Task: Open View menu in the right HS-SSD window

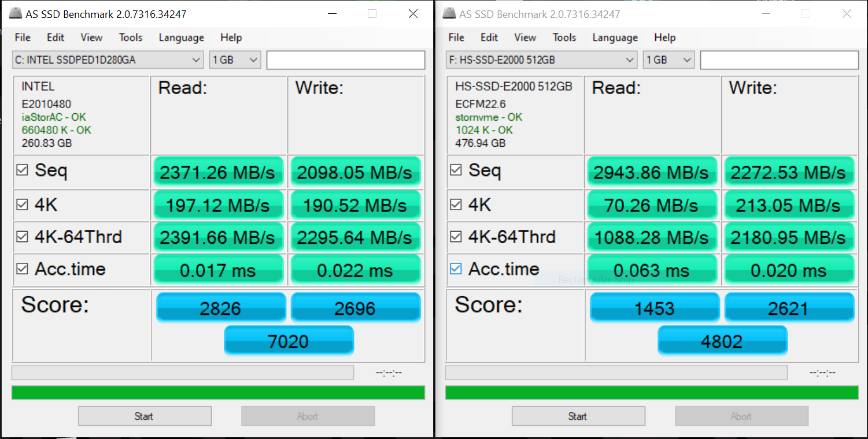Action: click(525, 38)
